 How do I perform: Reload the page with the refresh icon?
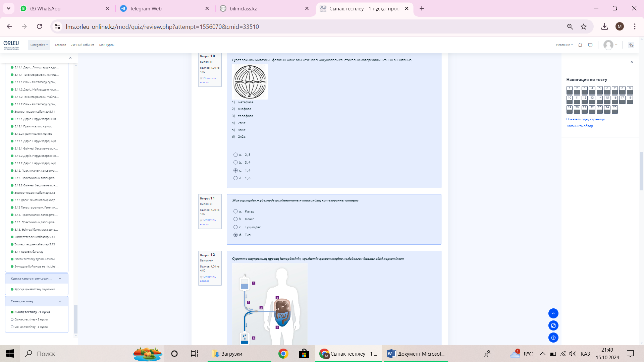[x=40, y=26]
